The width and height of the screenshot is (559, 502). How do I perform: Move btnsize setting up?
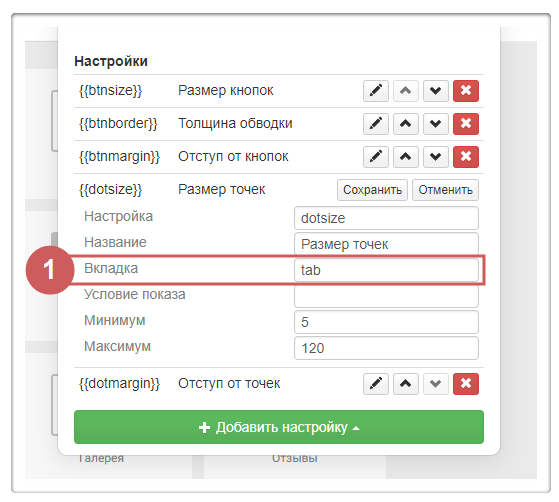pos(406,91)
